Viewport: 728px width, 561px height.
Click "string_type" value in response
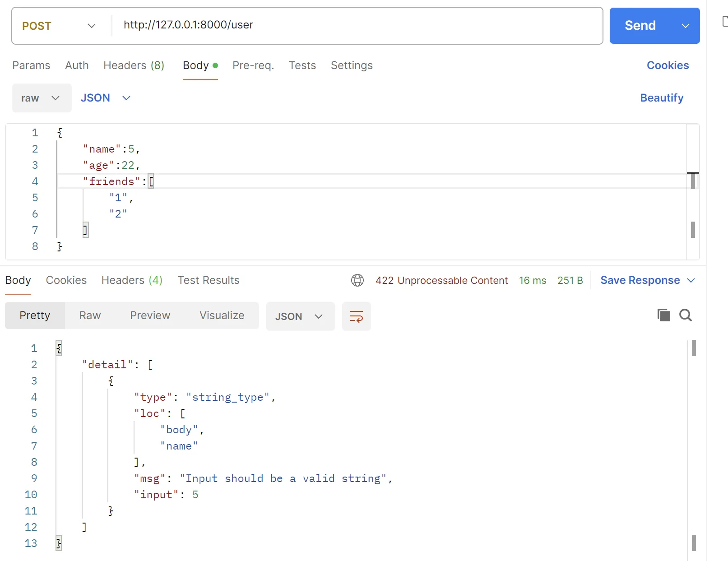pyautogui.click(x=228, y=397)
